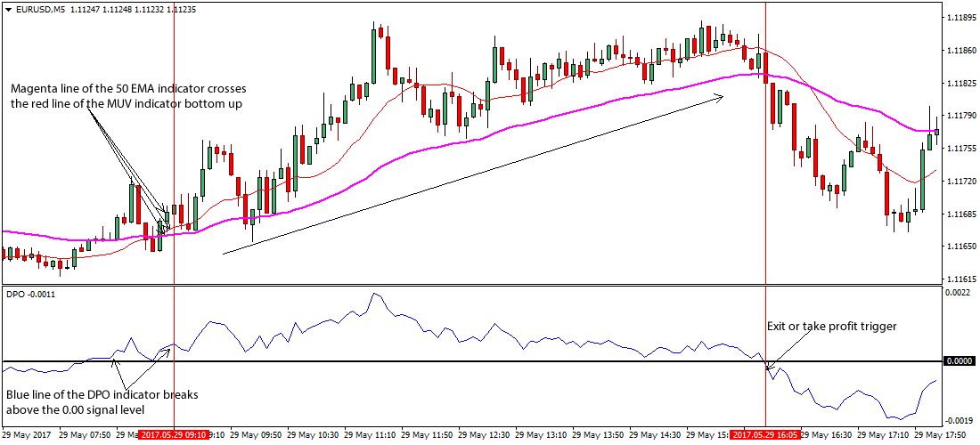Click the 0.0000 level label on DPO scale
Viewport: 980px width, 445px height.
[960, 361]
